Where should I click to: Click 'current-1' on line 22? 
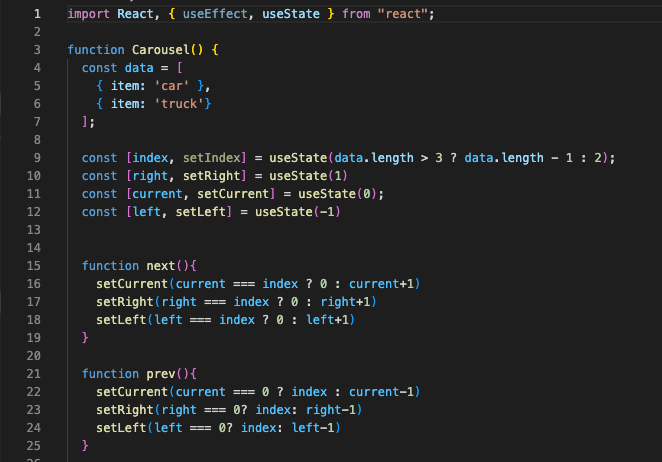pyautogui.click(x=382, y=392)
